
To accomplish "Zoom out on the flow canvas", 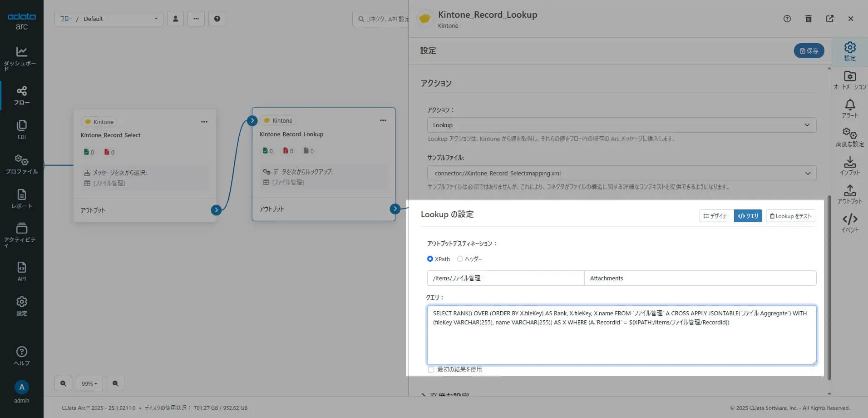I will (115, 383).
